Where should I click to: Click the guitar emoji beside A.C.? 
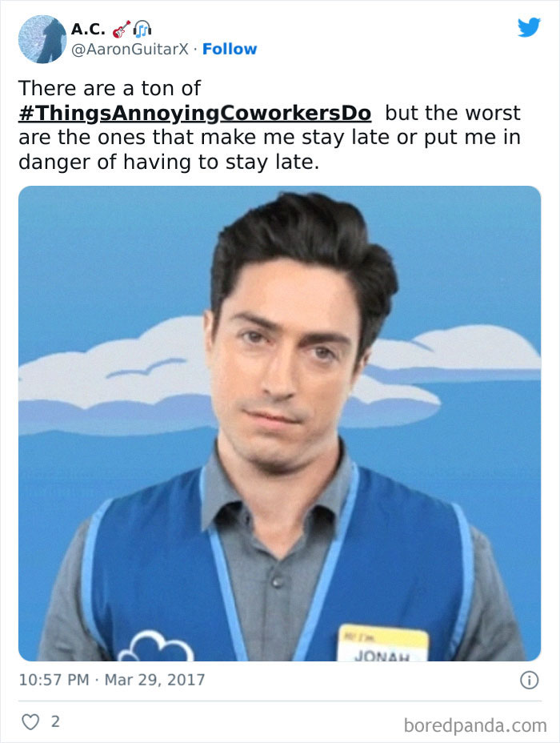tap(121, 30)
